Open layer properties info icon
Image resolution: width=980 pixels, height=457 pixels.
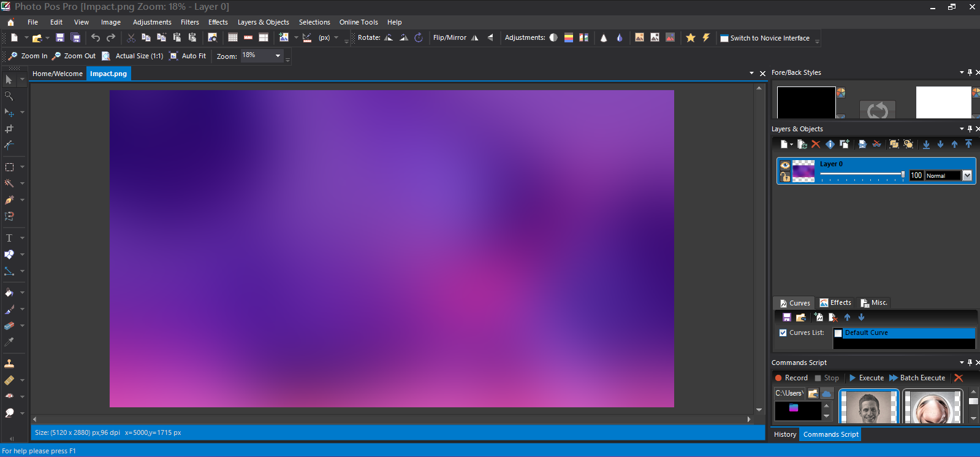point(830,144)
